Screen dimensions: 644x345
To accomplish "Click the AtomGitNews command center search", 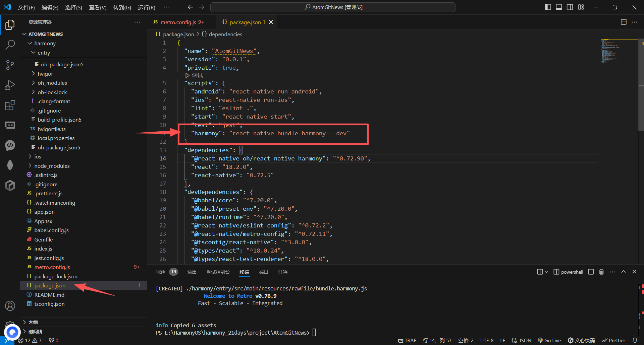I will click(x=333, y=7).
